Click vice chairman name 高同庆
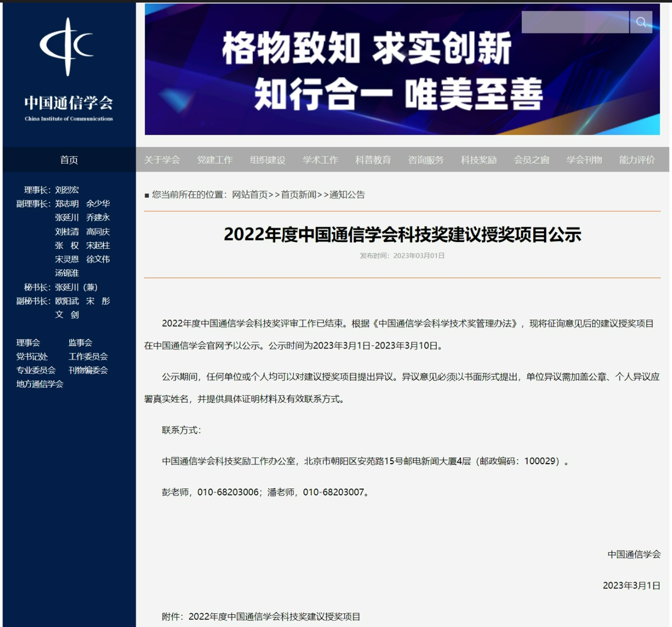672x627 pixels. point(98,232)
